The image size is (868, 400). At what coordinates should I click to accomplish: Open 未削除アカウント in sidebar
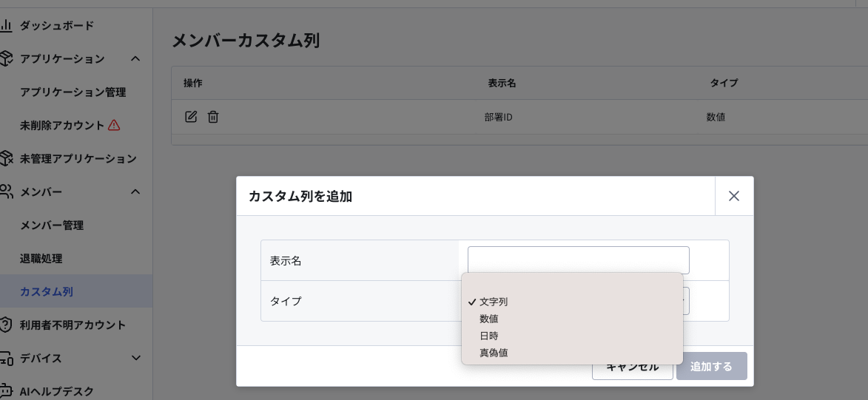click(x=62, y=126)
